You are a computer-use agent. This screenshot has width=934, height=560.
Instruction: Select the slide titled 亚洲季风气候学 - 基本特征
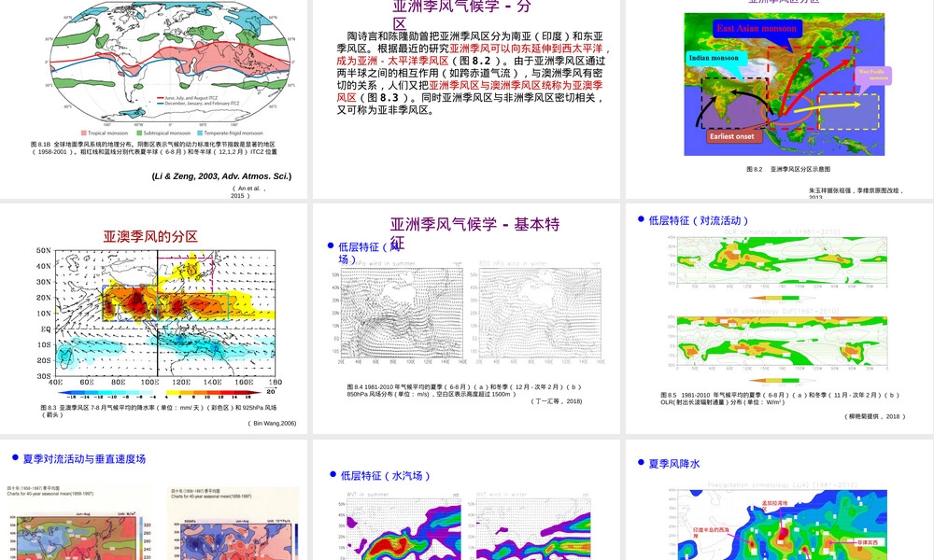point(466,319)
